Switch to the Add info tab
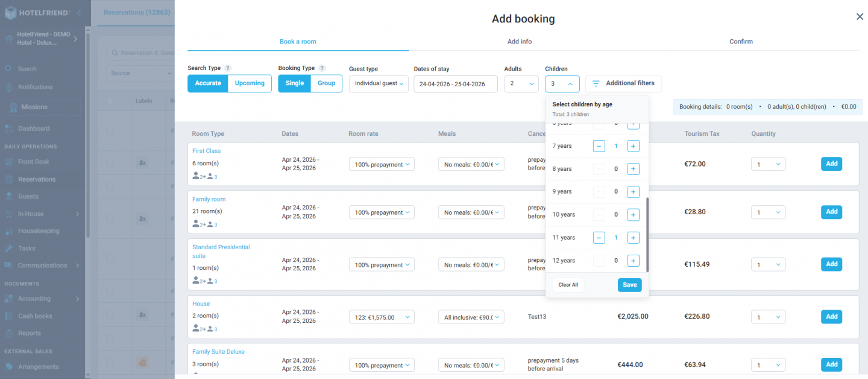Image resolution: width=868 pixels, height=379 pixels. point(519,41)
